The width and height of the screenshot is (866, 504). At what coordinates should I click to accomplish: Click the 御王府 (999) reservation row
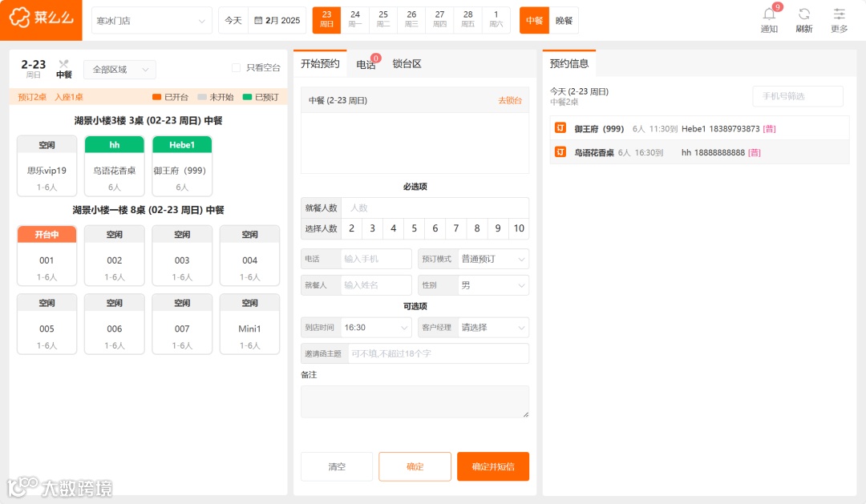coord(700,128)
